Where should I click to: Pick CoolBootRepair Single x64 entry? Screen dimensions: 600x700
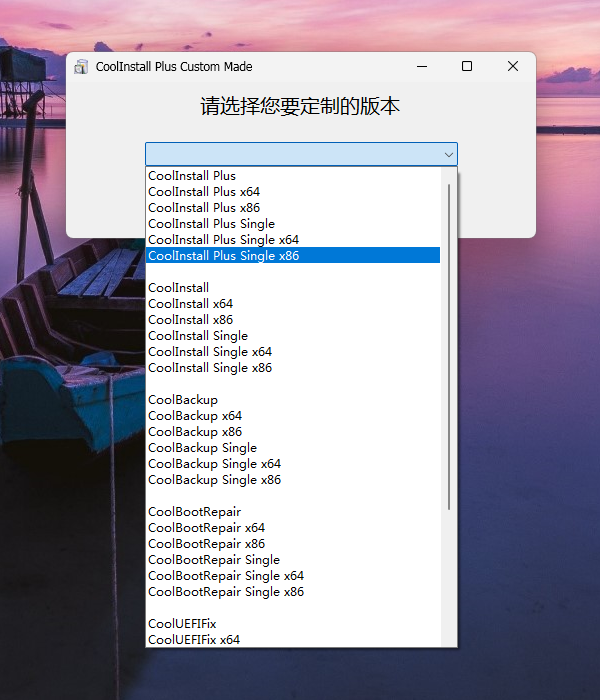coord(226,576)
